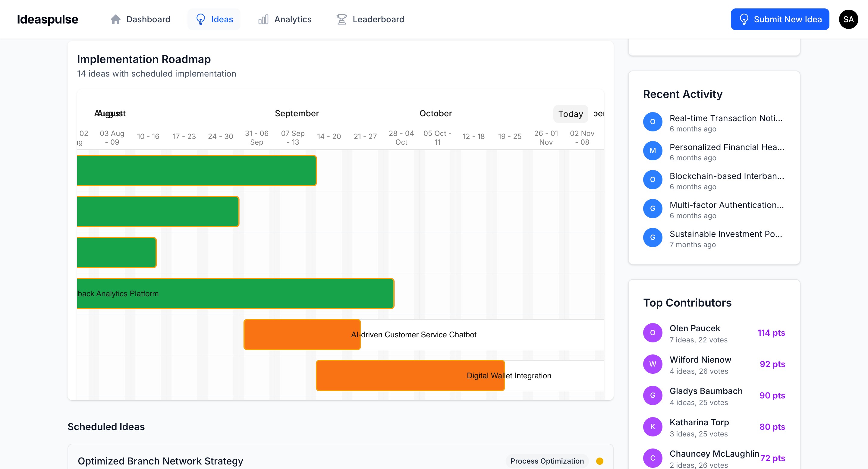Click the September month header

[297, 114]
